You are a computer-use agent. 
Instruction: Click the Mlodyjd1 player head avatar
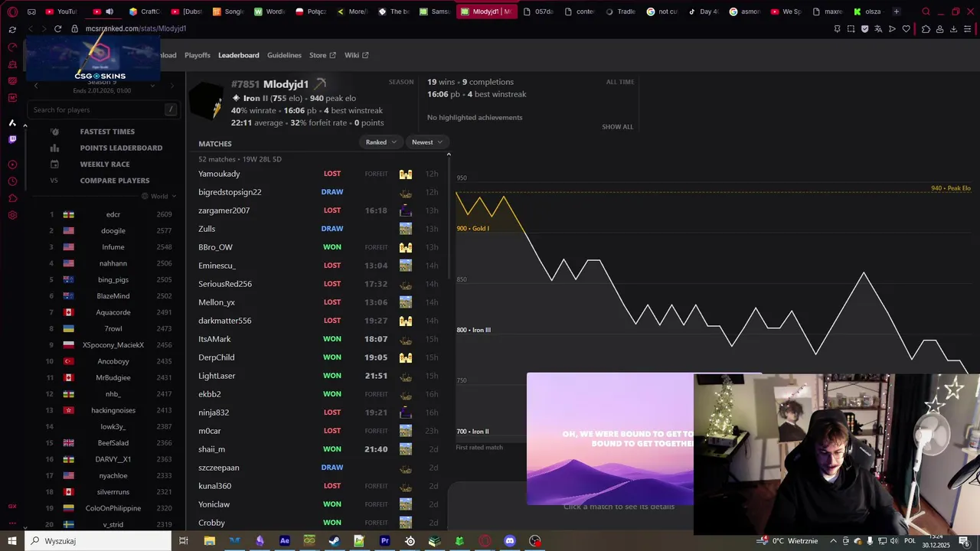(x=207, y=101)
